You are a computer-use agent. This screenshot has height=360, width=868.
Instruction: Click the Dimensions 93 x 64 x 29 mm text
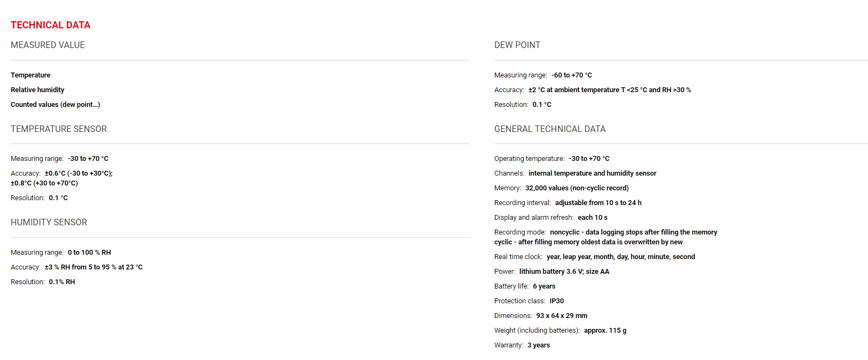[x=561, y=316]
